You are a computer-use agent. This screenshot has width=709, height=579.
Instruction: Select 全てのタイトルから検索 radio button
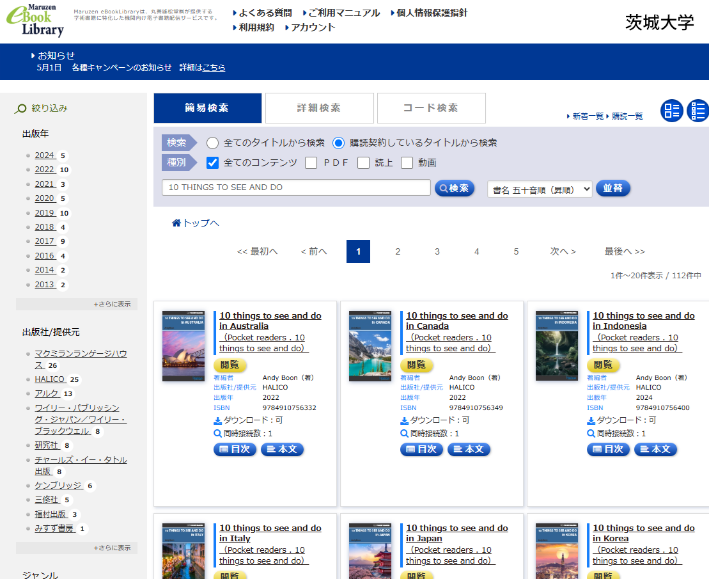[212, 143]
